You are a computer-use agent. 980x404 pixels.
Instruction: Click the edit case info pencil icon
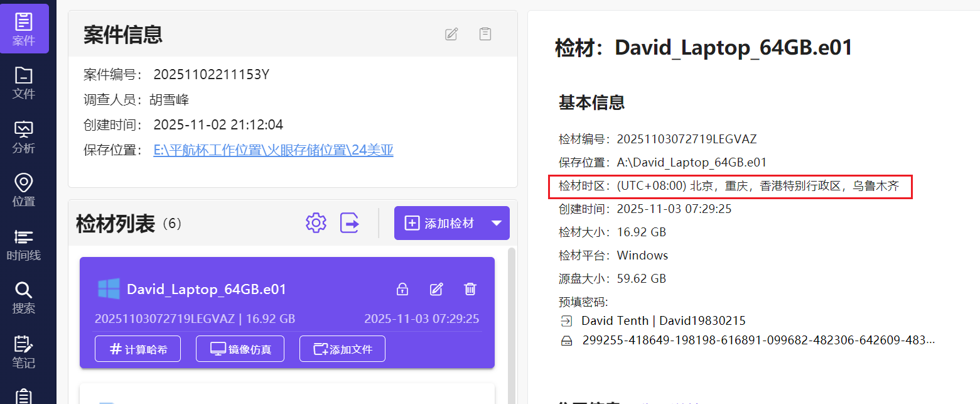(451, 35)
